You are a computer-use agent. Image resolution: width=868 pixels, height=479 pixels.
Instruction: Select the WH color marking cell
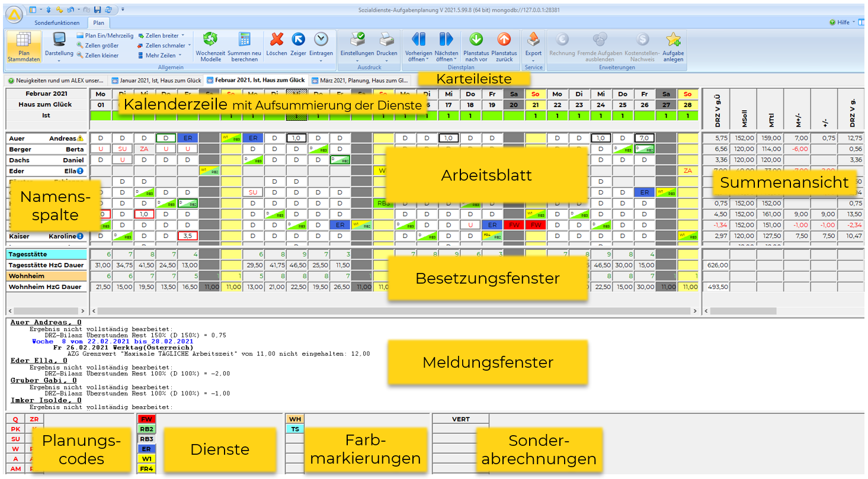tap(295, 419)
